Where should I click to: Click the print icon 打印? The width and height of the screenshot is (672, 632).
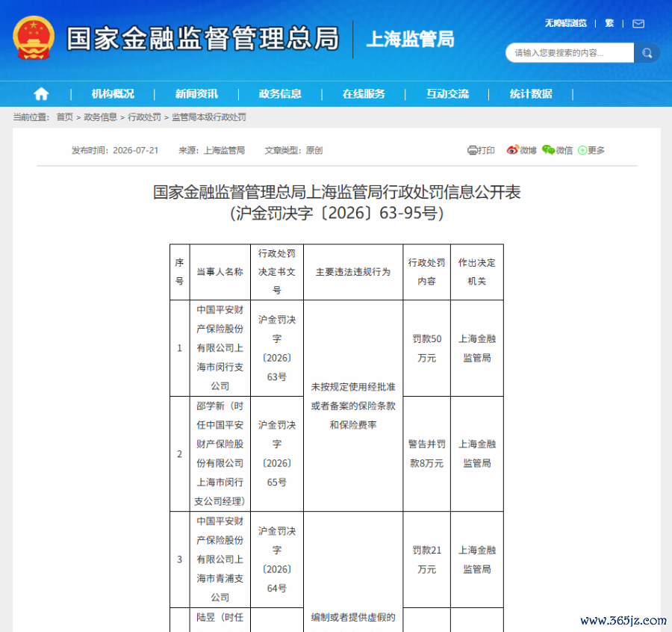click(x=481, y=150)
